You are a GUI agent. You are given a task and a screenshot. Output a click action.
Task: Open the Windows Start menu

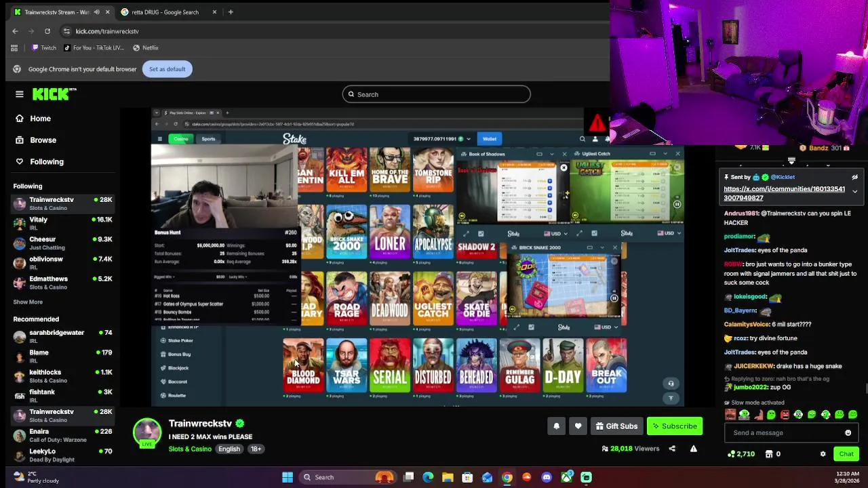(288, 477)
